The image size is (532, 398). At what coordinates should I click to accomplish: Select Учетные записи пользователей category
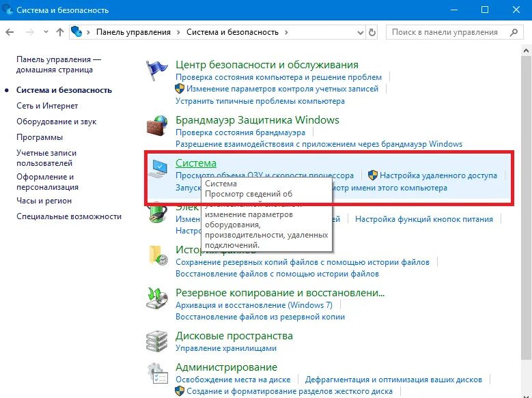[46, 158]
